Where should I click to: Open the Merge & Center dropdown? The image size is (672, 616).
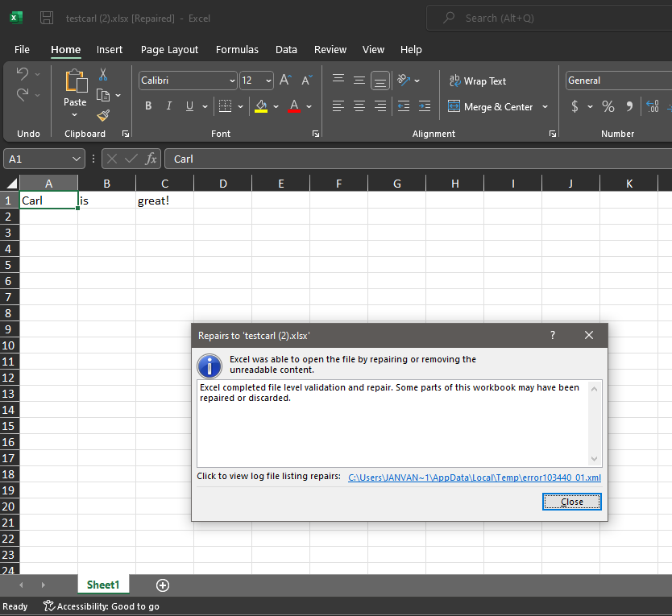(545, 106)
